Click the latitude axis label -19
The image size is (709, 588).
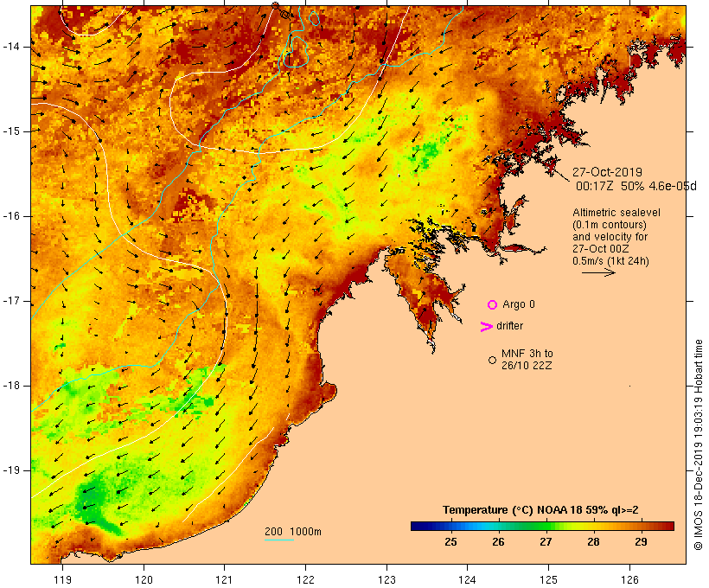[11, 470]
